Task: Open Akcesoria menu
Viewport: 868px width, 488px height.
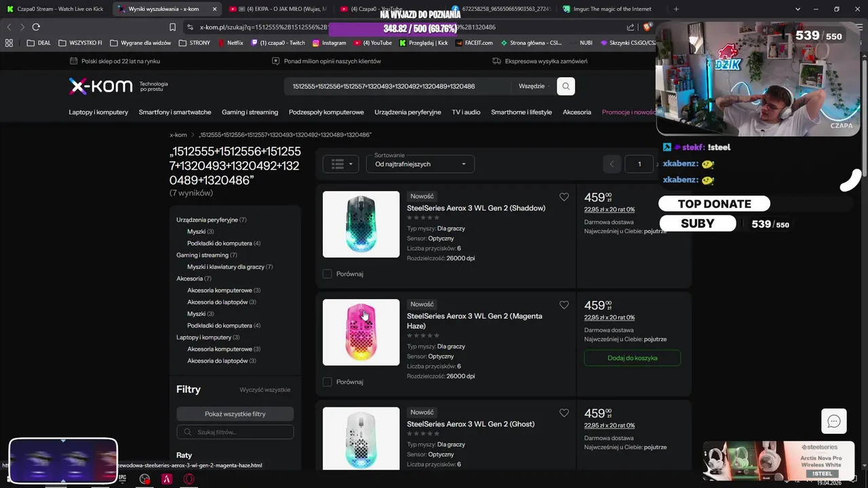Action: (x=577, y=112)
